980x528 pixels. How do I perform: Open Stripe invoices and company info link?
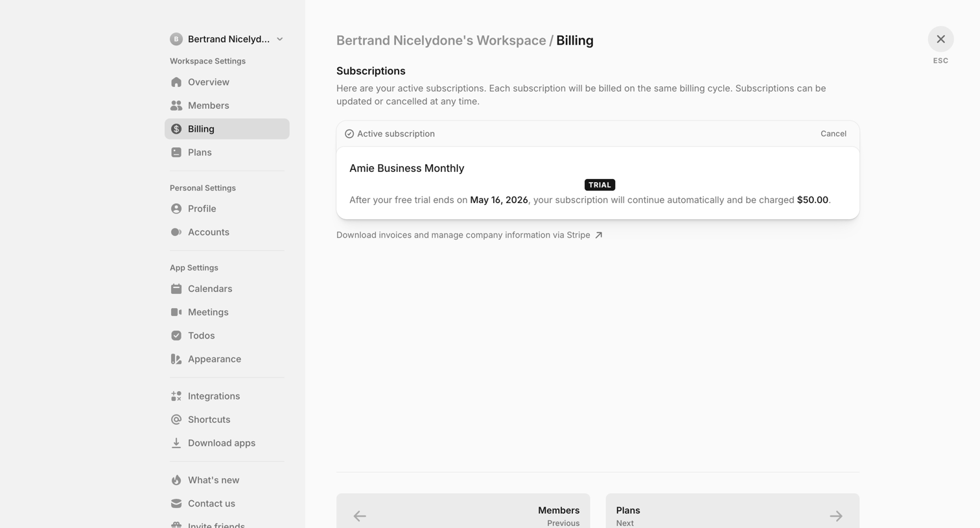point(469,235)
